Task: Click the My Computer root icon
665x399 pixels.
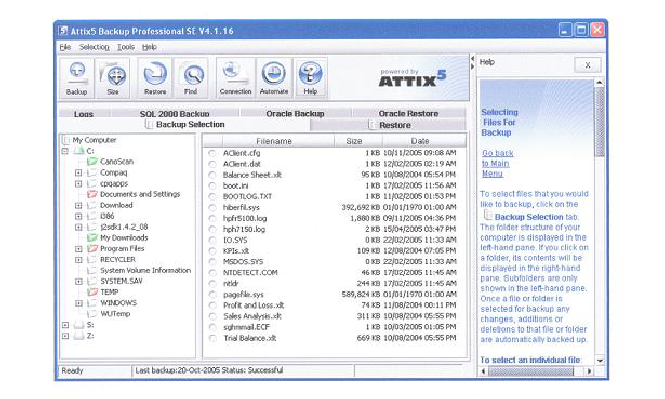Action: point(66,140)
